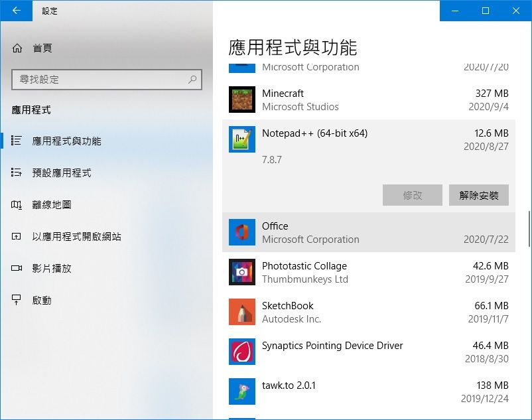The height and width of the screenshot is (420, 532).
Task: Click Autodesk Inc. publisher text
Action: (x=291, y=319)
